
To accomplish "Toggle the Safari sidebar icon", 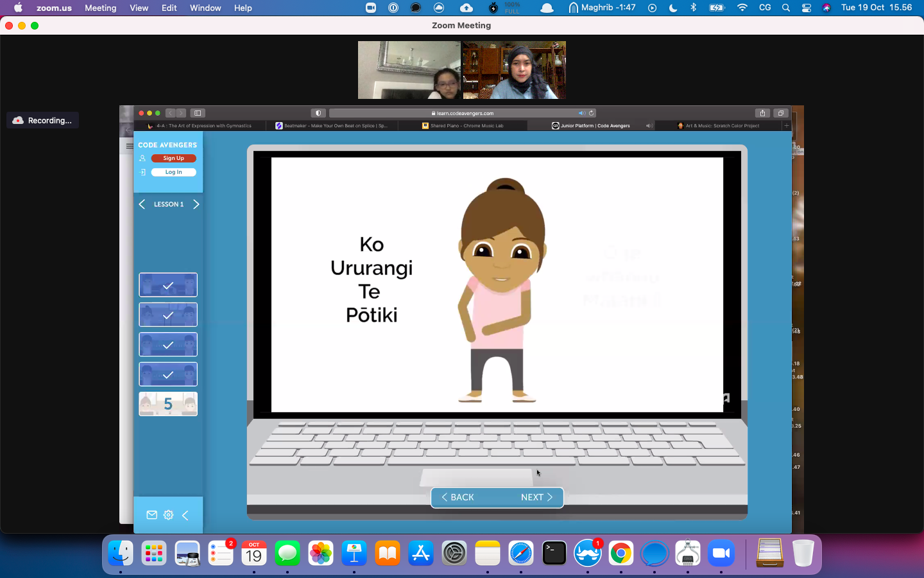I will coord(198,113).
